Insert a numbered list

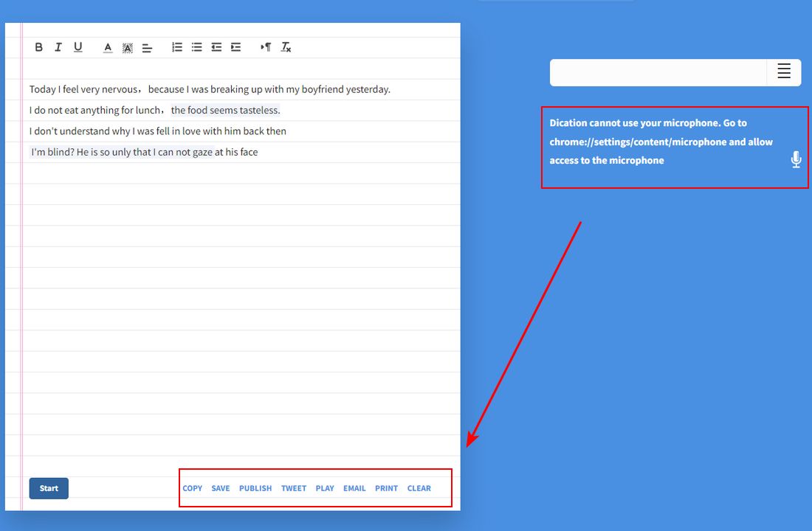177,47
